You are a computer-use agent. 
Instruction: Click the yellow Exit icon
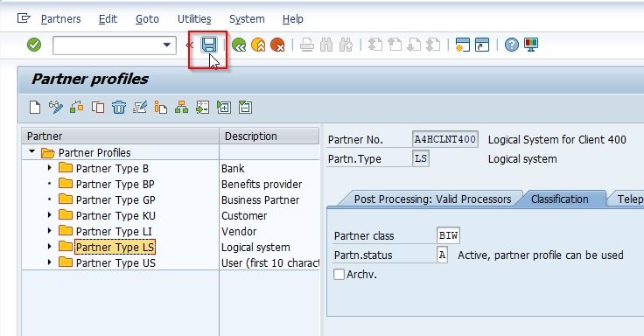click(258, 45)
